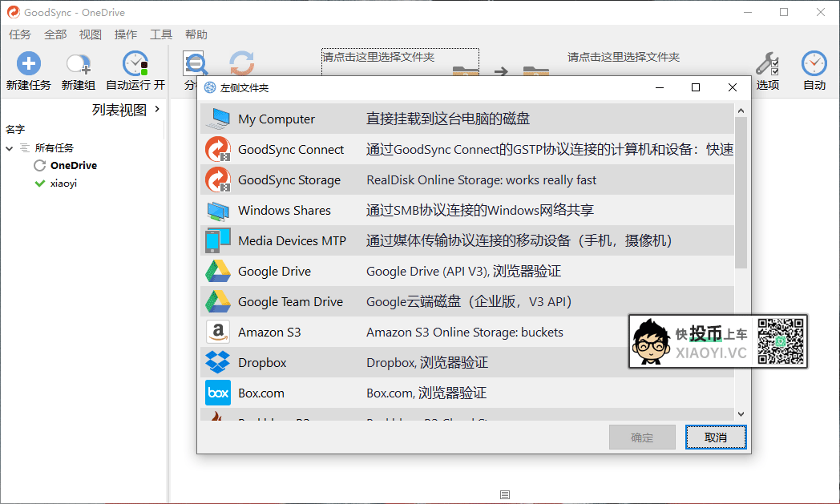Screen dimensions: 840x504
Task: Open the 工具 menu
Action: (x=160, y=34)
